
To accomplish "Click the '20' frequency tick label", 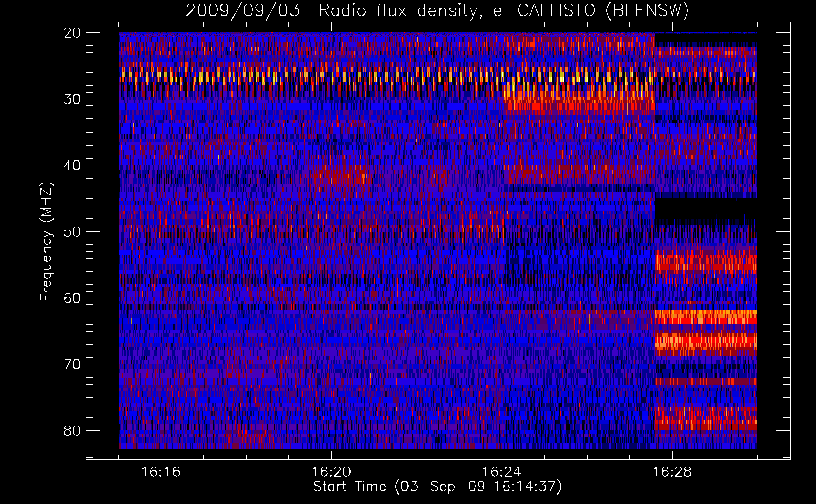I will click(72, 33).
